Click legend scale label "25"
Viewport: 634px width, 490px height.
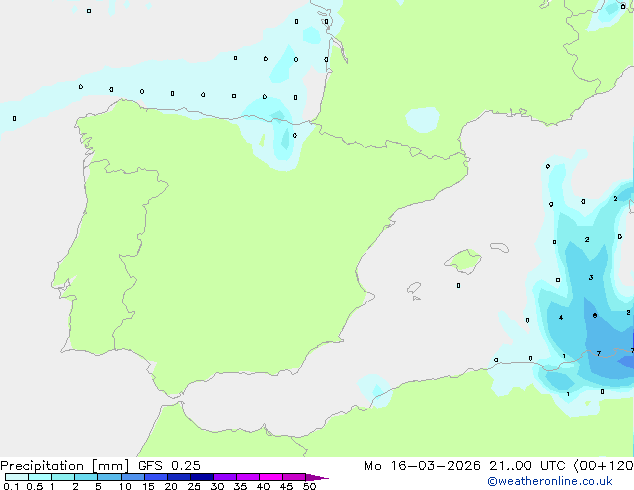194,486
